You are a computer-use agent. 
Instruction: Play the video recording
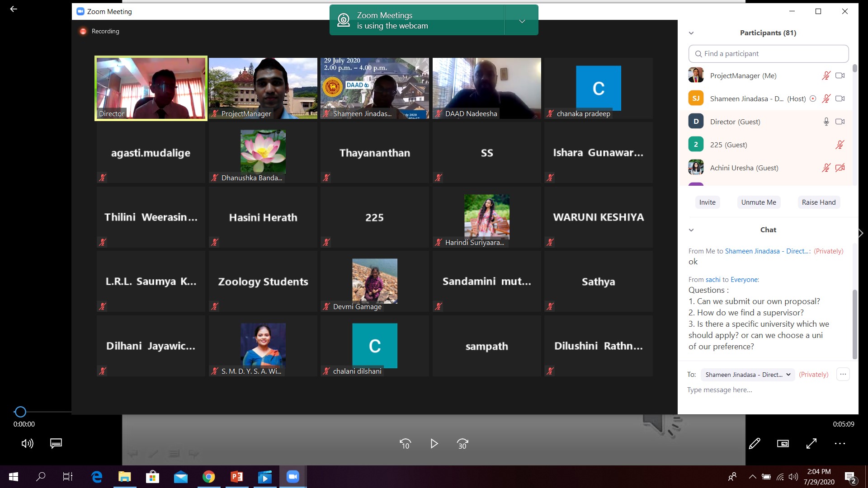[x=434, y=444]
